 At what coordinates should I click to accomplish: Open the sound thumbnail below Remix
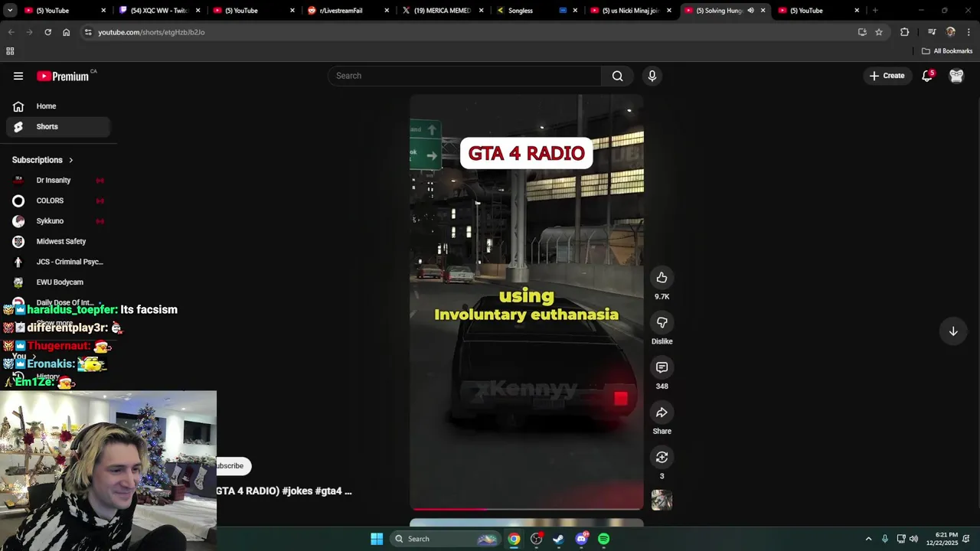pos(661,500)
